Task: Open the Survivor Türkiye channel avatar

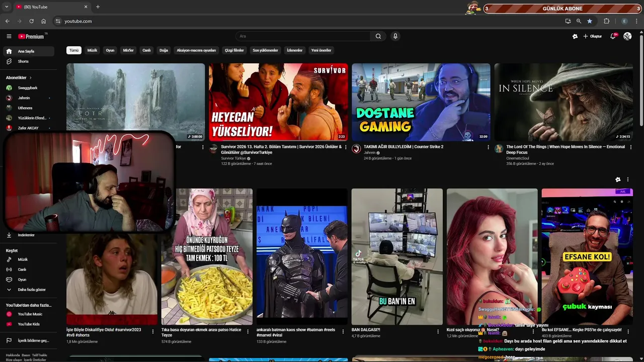Action: [x=213, y=149]
